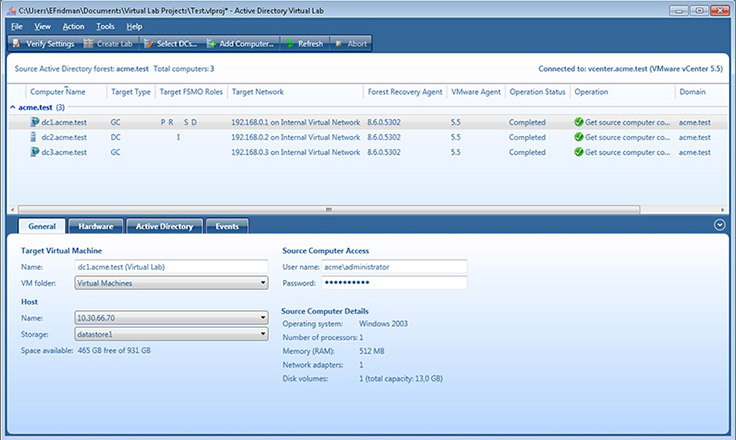Select the dc1.acme.test row name
This screenshot has height=440, width=736.
pyautogui.click(x=64, y=122)
